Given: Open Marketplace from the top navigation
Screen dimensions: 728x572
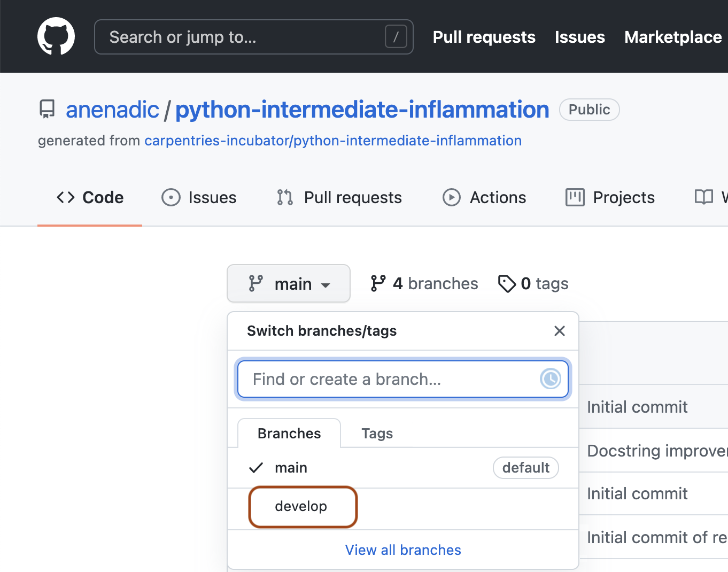Looking at the screenshot, I should 672,37.
